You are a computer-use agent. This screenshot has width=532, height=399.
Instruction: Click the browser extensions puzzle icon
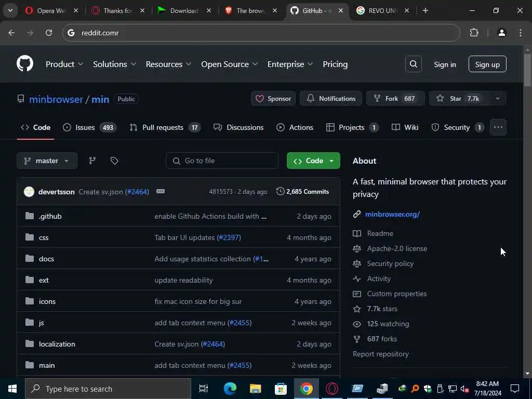pos(474,33)
